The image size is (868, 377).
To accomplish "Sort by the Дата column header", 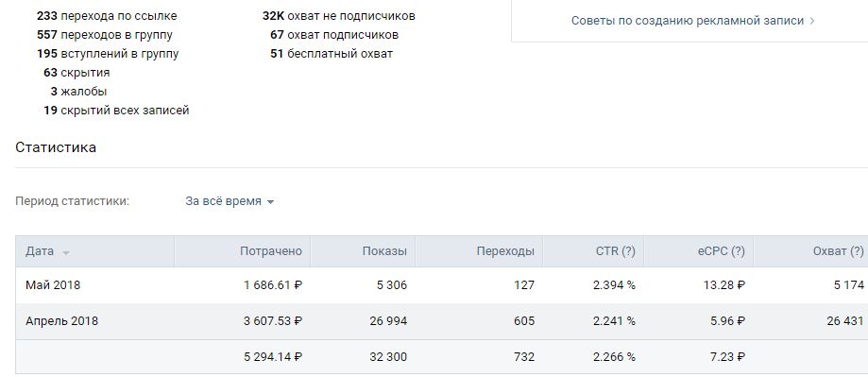I will coord(40,251).
